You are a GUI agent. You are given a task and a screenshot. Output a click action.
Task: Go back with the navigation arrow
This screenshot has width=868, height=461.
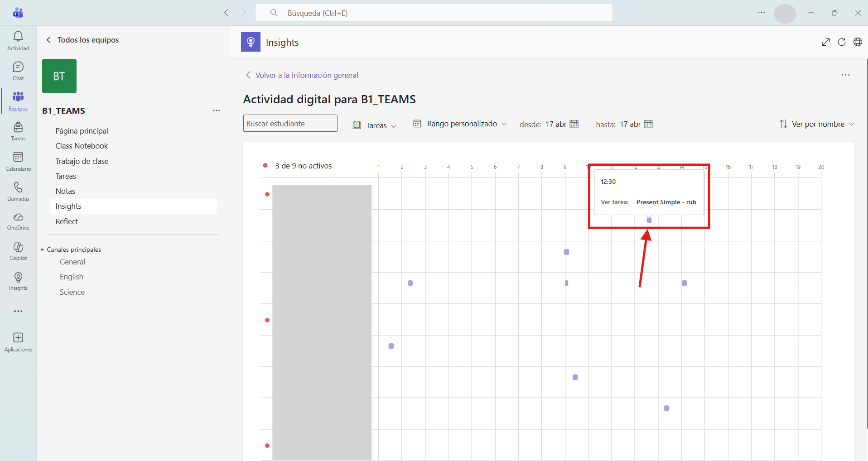[226, 13]
